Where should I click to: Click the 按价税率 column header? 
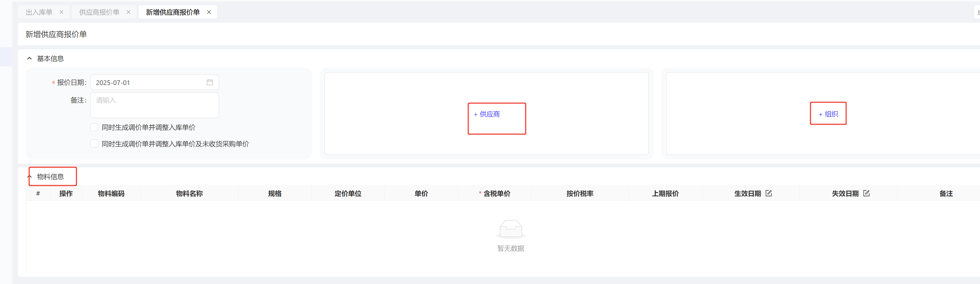[x=580, y=193]
